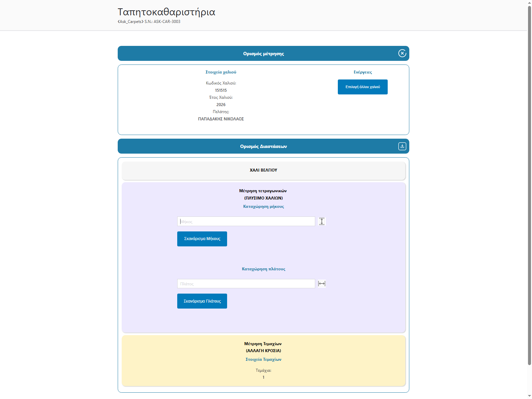
Task: Click the Μέτρηση τετραγωνικών heading
Action: point(263,191)
